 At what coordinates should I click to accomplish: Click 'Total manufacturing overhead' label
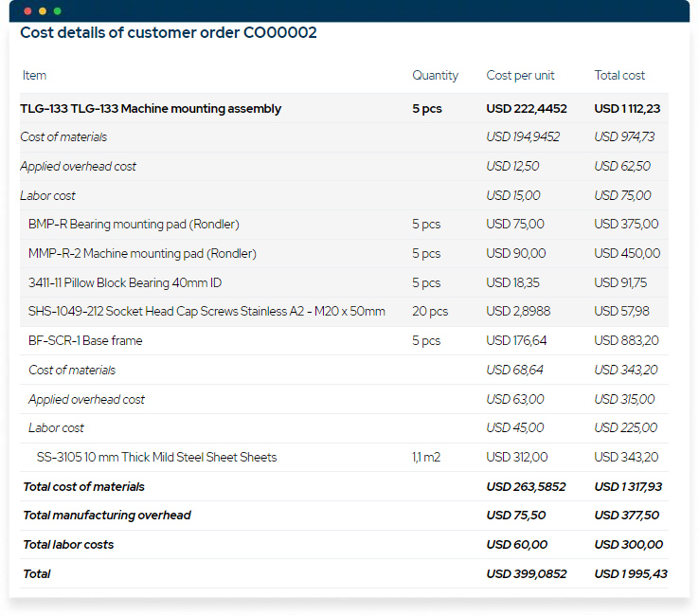click(x=107, y=516)
